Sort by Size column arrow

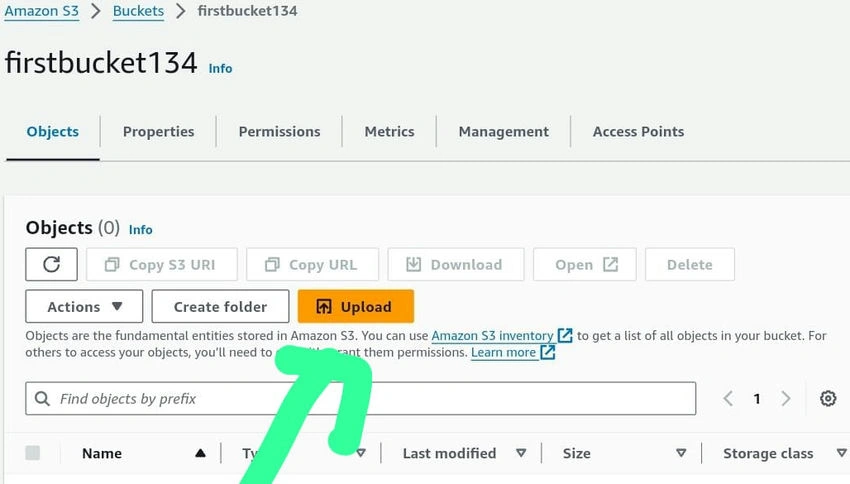(x=681, y=453)
